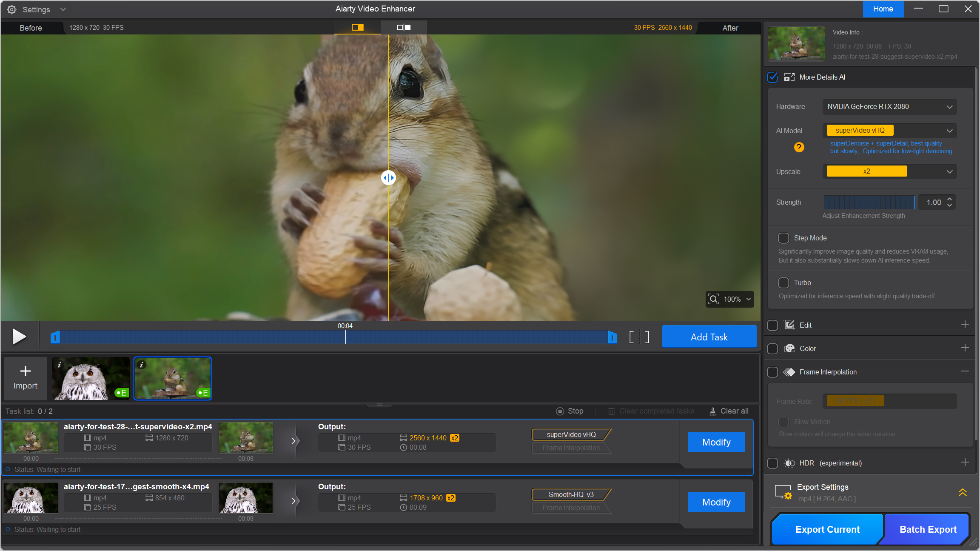Click the yellow AI Model help icon
The width and height of the screenshot is (980, 551).
[x=799, y=147]
